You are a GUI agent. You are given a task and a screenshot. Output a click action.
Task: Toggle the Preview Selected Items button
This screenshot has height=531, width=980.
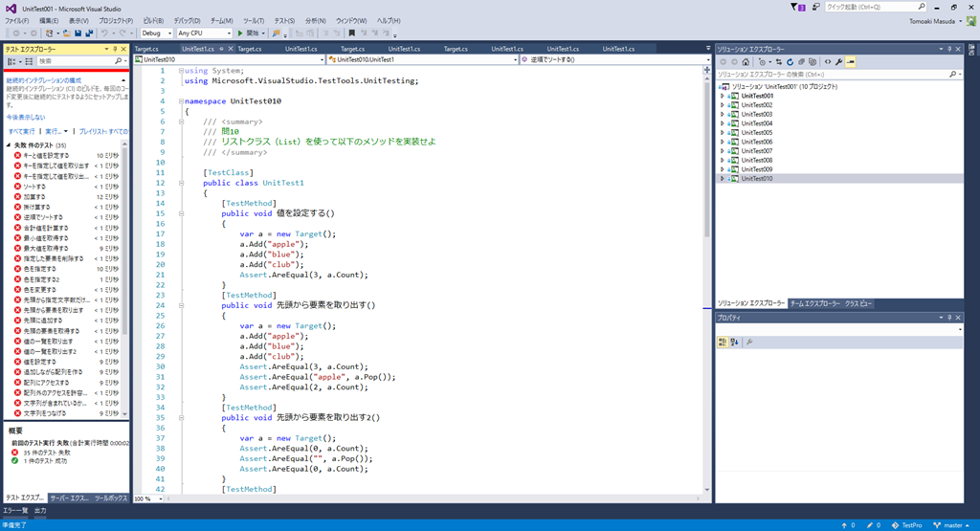(850, 61)
